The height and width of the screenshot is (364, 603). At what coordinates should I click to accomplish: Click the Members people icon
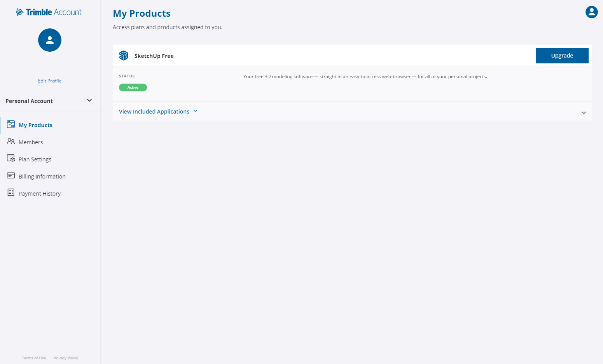pos(11,142)
